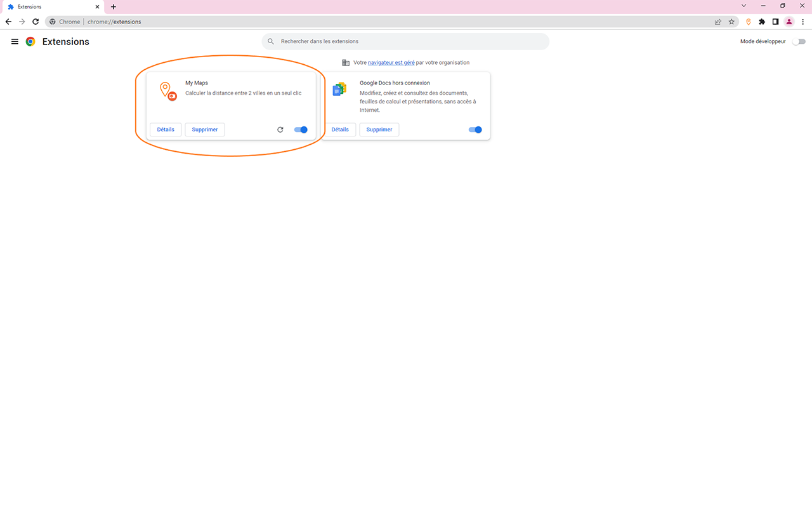Click the My Maps extension icon

pyautogui.click(x=167, y=91)
